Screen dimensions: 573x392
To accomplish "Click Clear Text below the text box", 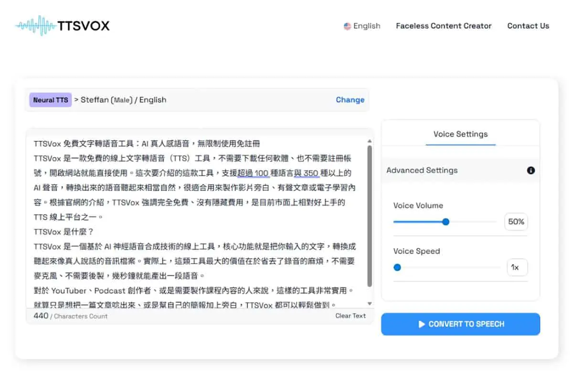I will tap(350, 316).
